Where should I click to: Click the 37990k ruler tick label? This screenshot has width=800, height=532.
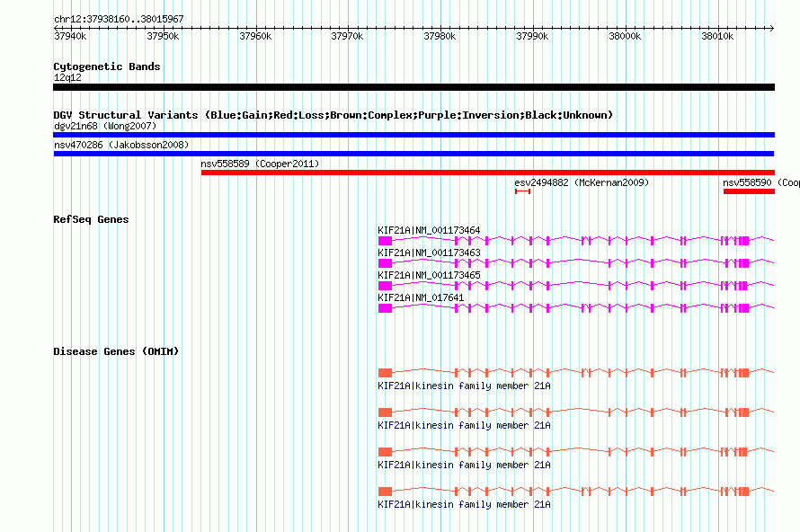click(532, 36)
